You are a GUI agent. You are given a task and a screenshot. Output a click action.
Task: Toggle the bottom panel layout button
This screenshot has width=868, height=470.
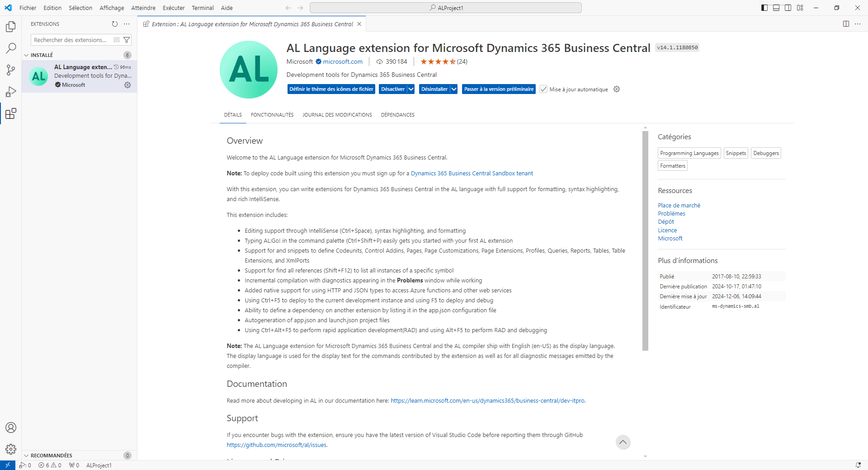pyautogui.click(x=776, y=8)
